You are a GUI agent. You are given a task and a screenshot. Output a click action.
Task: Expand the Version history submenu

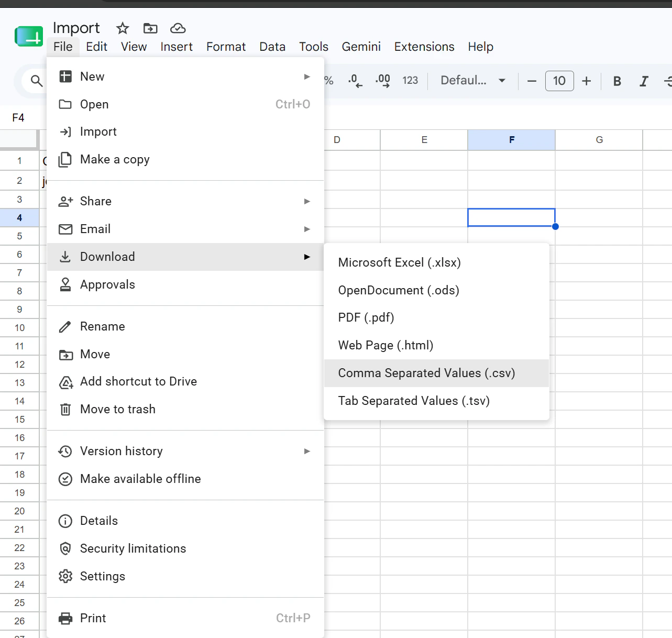click(185, 451)
